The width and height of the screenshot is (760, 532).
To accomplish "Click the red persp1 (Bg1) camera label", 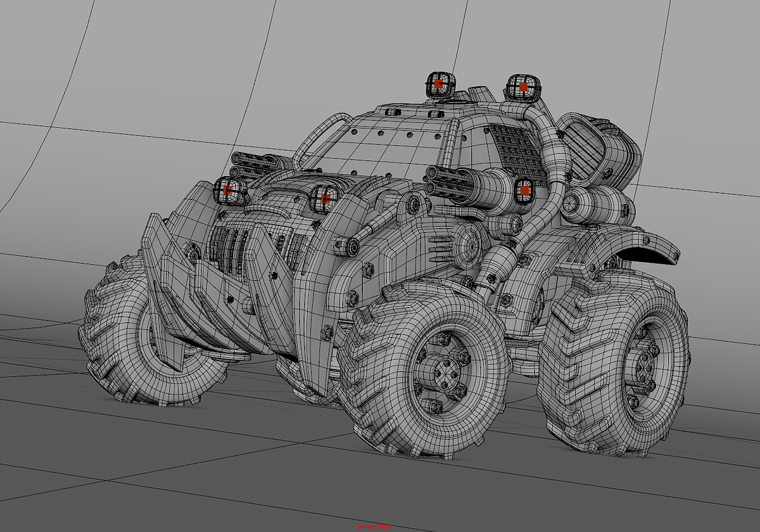I will 376,526.
